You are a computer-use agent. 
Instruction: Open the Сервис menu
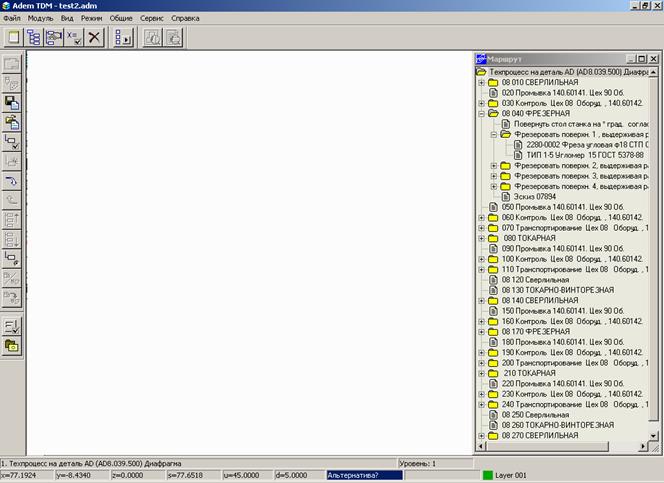pos(153,19)
